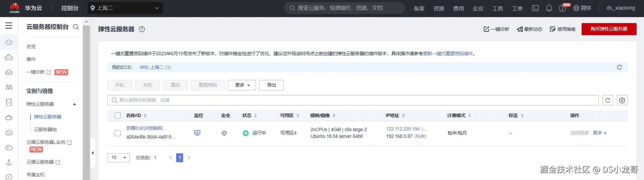644x180 pixels.
Task: Click the storage disk icon in left rail
Action: pos(9,102)
